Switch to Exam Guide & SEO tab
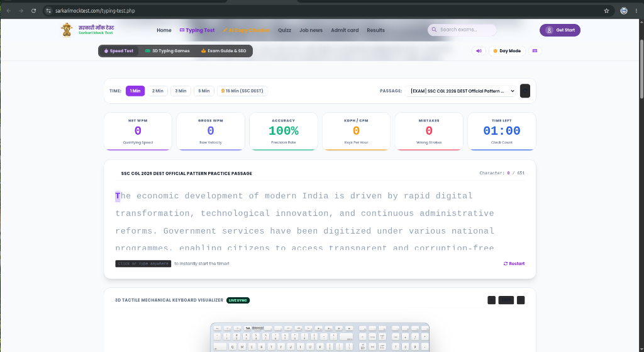The width and height of the screenshot is (644, 352). point(223,51)
